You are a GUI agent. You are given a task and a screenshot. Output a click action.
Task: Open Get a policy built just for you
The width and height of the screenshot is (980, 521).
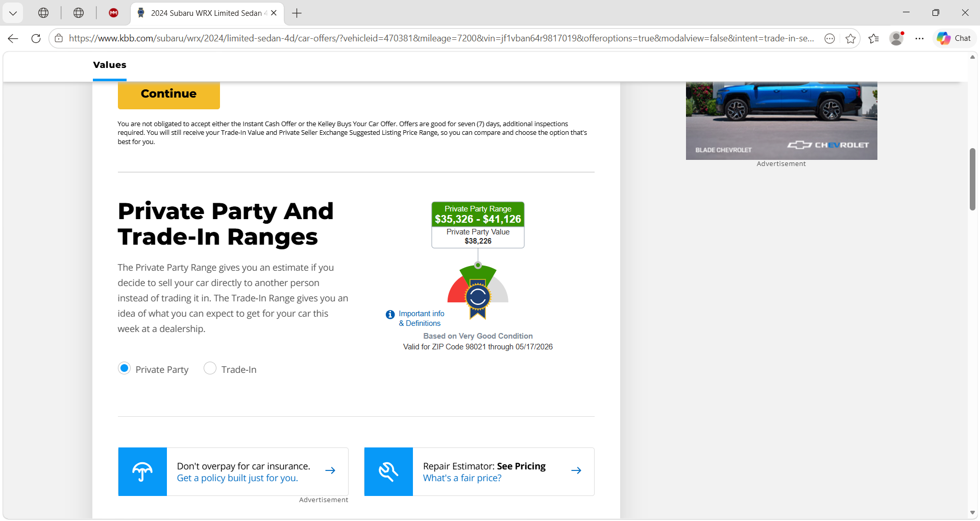pyautogui.click(x=237, y=478)
